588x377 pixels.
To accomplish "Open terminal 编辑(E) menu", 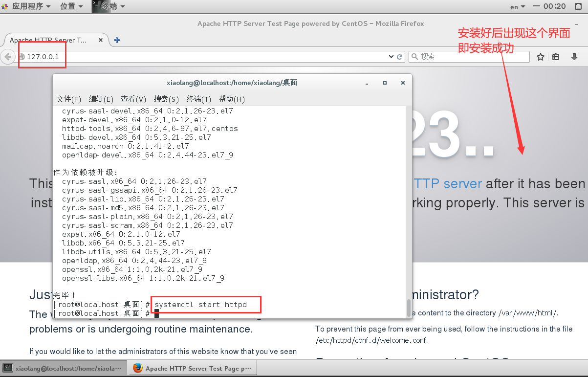I will pos(101,99).
